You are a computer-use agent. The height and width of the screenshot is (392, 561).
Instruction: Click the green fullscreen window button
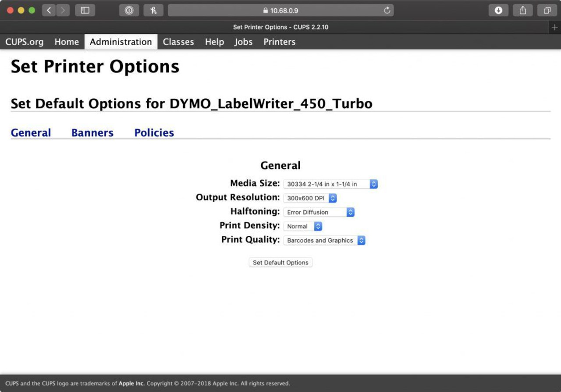32,11
